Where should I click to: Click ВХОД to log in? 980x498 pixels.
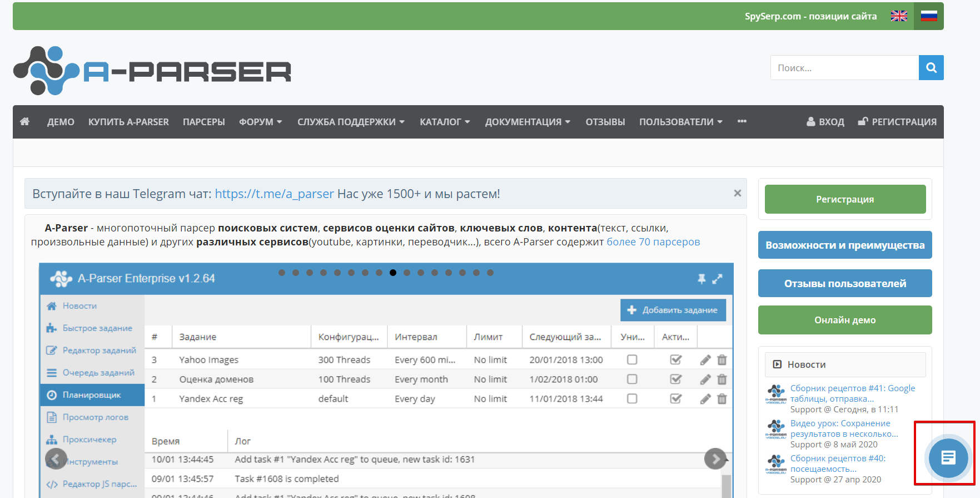click(x=825, y=122)
